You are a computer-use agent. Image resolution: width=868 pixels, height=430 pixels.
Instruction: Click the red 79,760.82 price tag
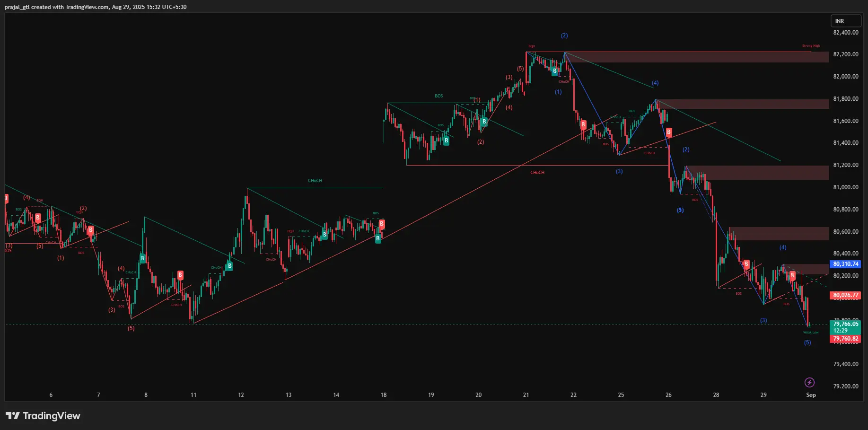pyautogui.click(x=845, y=339)
